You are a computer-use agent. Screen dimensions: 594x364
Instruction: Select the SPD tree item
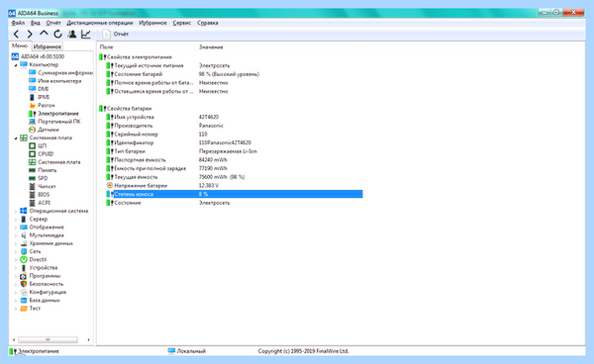(x=39, y=178)
